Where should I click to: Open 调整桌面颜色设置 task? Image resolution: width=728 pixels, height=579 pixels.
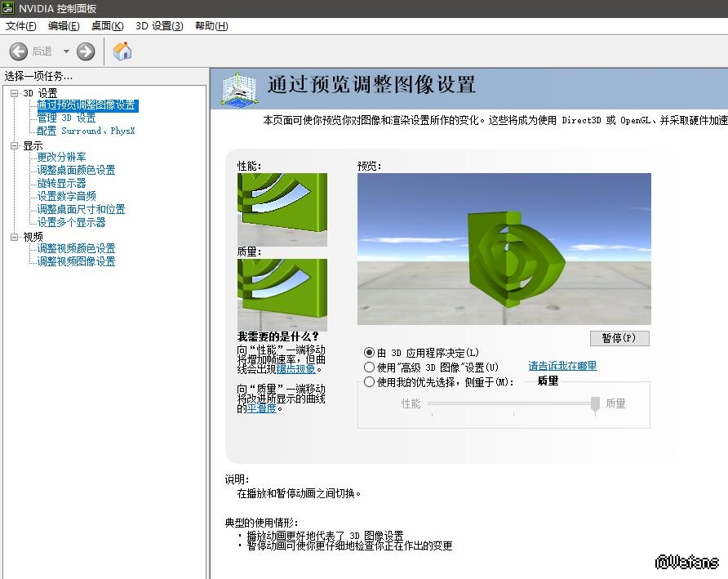76,170
